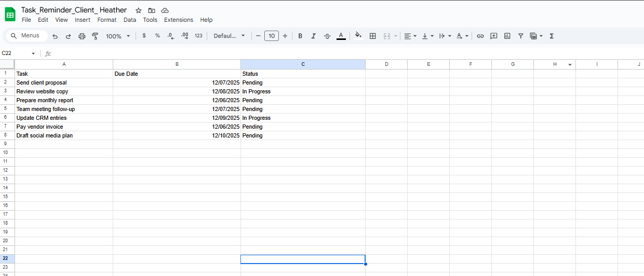Select the 'Send client proposal' cell
644x276 pixels.
click(x=64, y=82)
